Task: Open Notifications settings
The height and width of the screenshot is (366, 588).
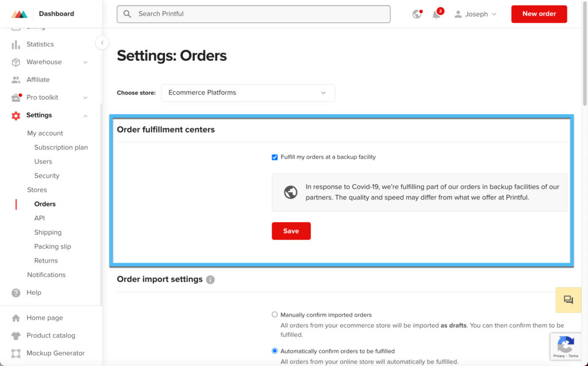Action: [x=46, y=275]
